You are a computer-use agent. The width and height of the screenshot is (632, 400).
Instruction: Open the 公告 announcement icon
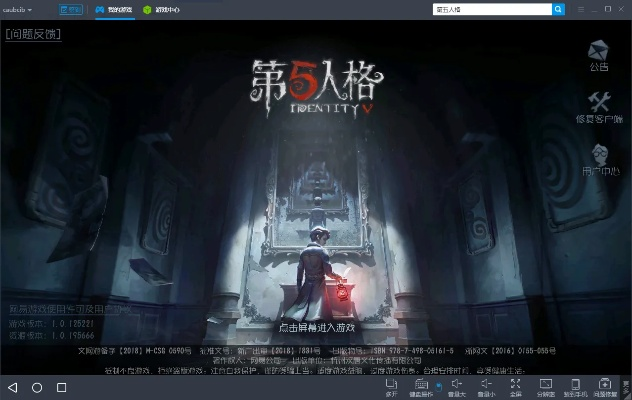[x=598, y=55]
